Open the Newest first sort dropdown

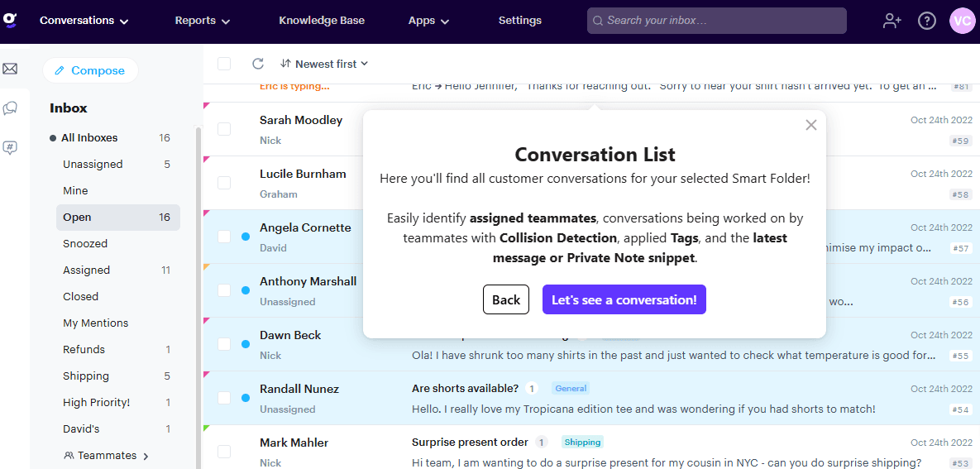[324, 64]
